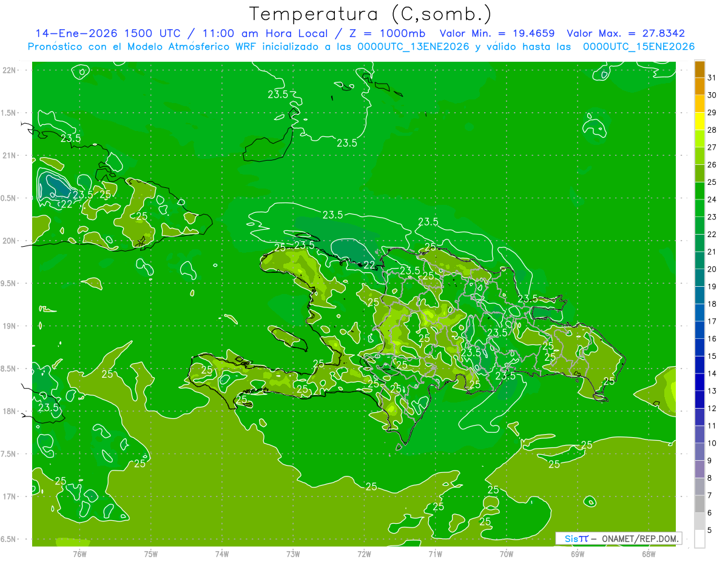The width and height of the screenshot is (728, 562).
Task: Click the 21N latitude axis label
Action: coord(10,155)
